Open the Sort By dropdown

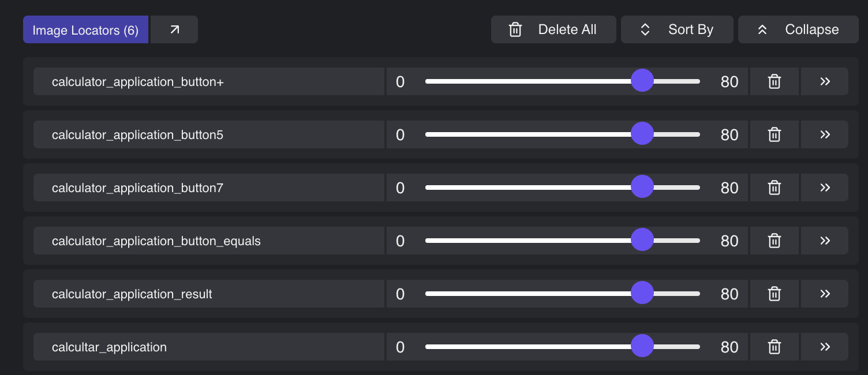(677, 29)
